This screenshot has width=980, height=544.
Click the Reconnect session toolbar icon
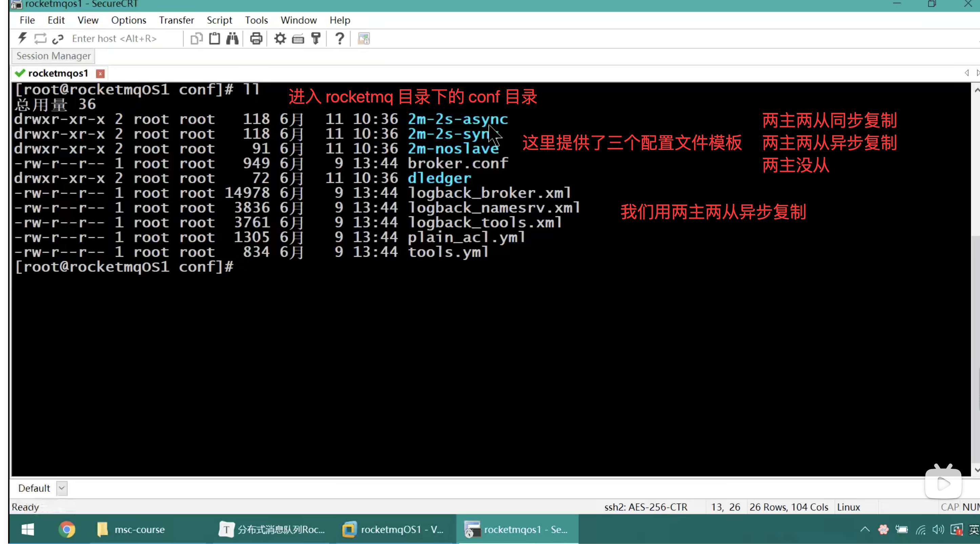click(x=40, y=38)
